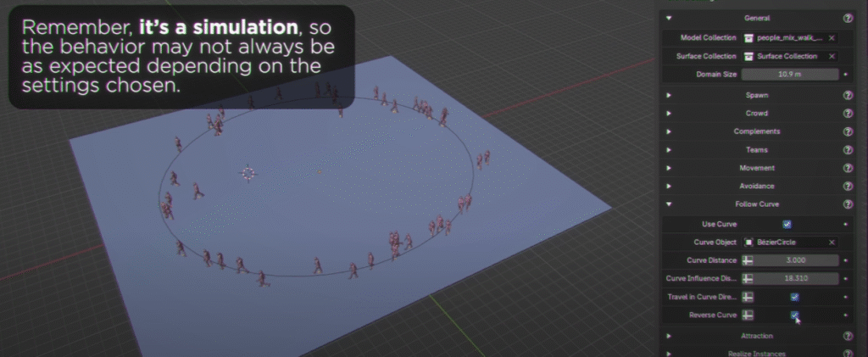Click the Surface Collection icon
The width and height of the screenshot is (868, 357).
coord(749,56)
